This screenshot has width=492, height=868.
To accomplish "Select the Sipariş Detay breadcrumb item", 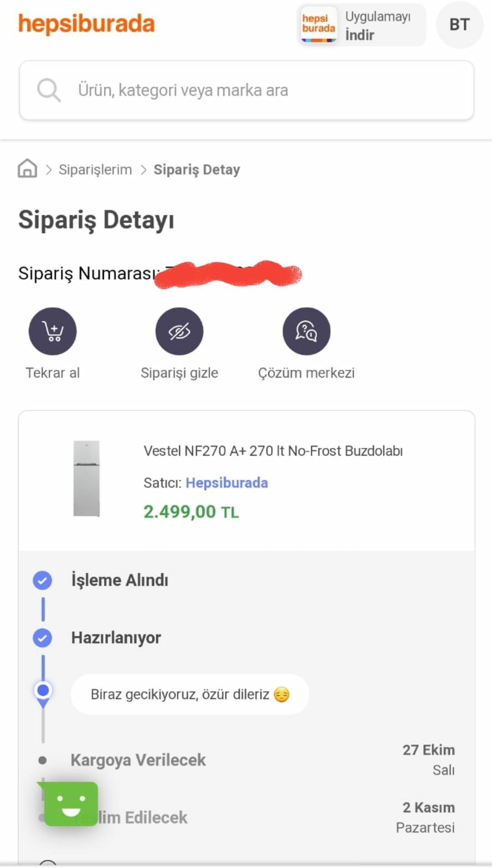I will point(197,170).
